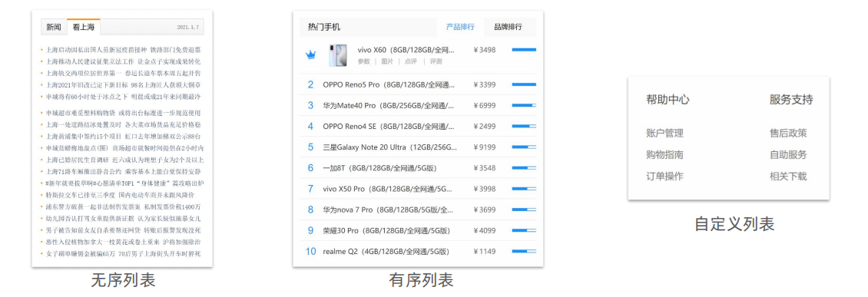Select OPPO Reno5 Pro in the ranking
The width and height of the screenshot is (868, 297).
(x=389, y=84)
